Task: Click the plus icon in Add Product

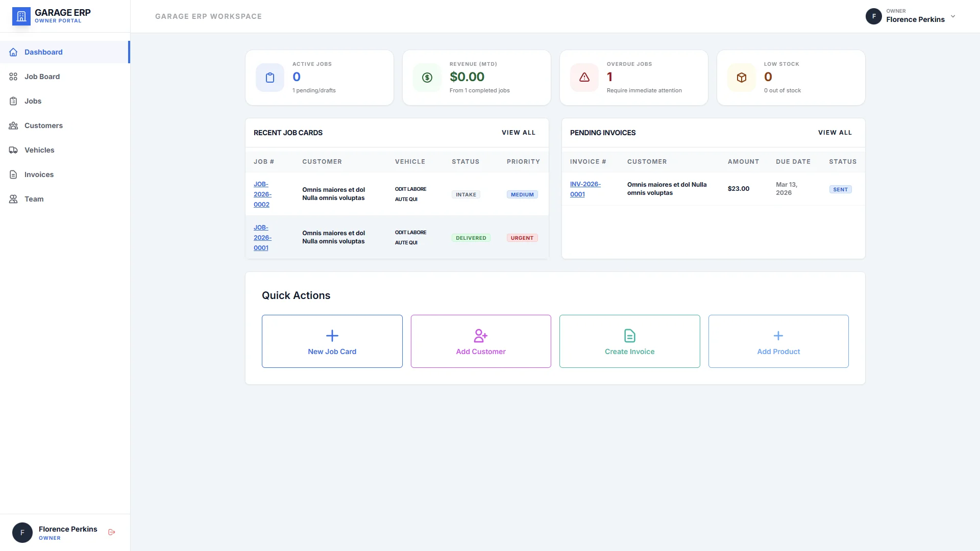Action: 778,336
